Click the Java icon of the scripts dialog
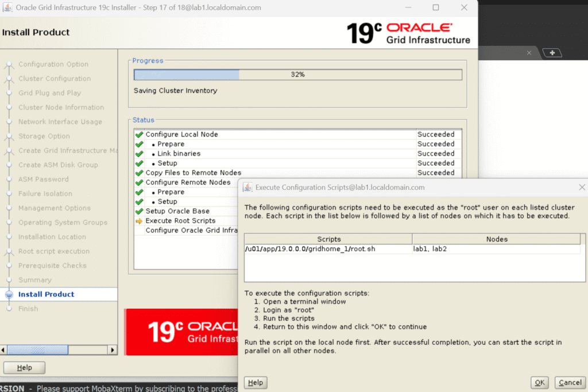 [x=247, y=187]
